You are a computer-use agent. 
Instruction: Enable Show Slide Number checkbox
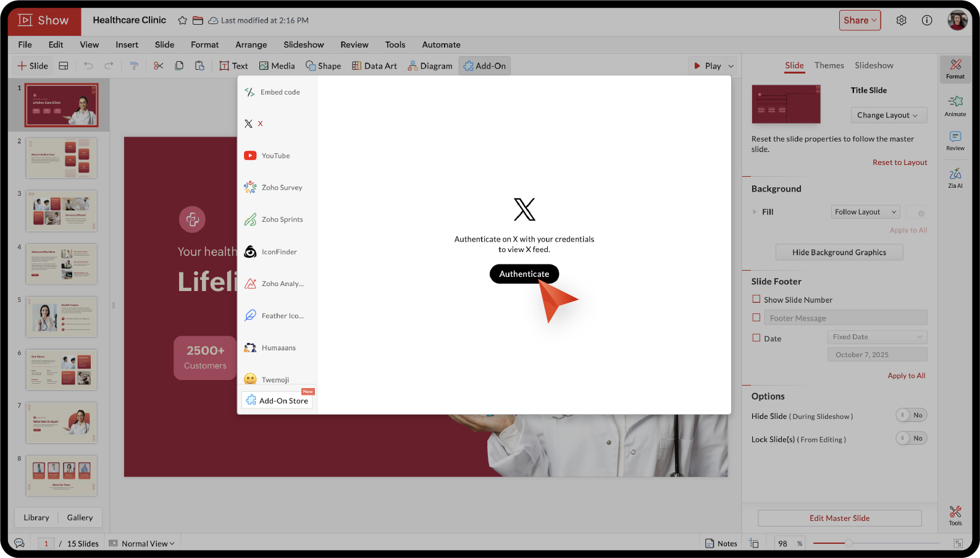pos(756,299)
